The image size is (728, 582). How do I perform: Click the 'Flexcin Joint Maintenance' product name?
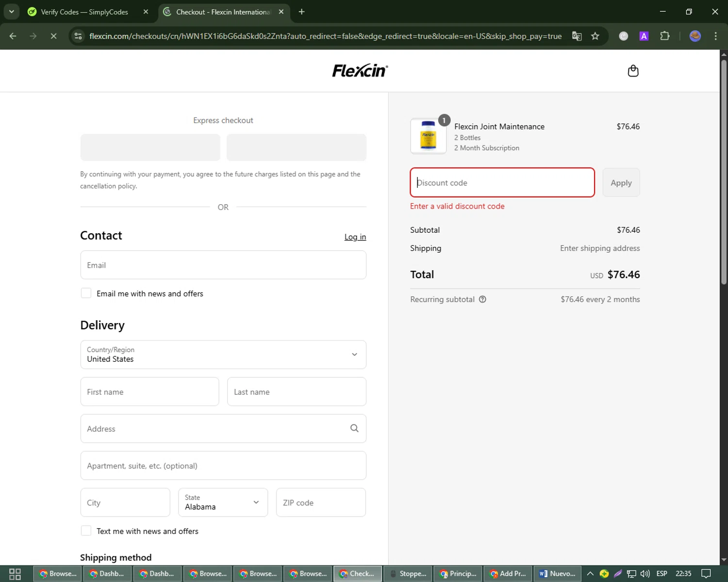click(x=499, y=127)
